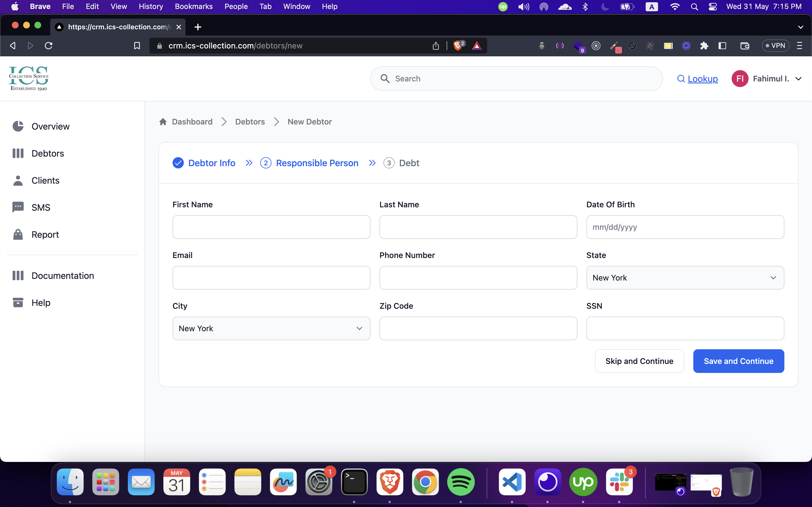The width and height of the screenshot is (812, 507).
Task: Click into the First Name field
Action: point(271,227)
